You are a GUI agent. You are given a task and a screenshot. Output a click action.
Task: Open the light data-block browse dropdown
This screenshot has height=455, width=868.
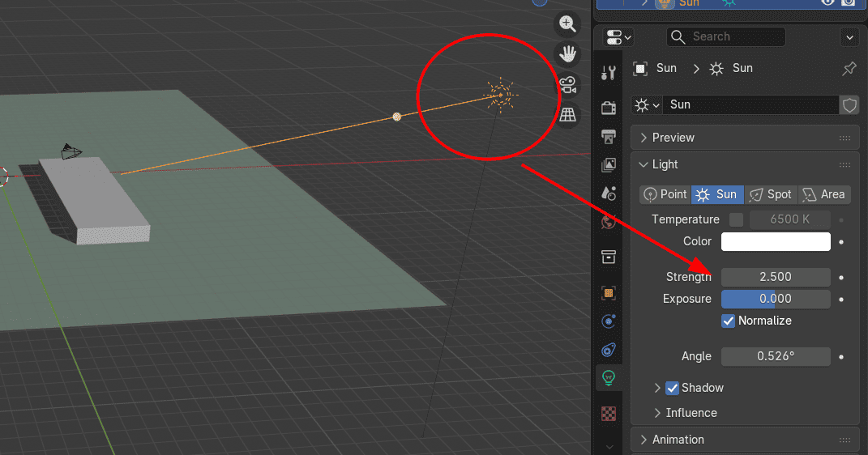647,105
